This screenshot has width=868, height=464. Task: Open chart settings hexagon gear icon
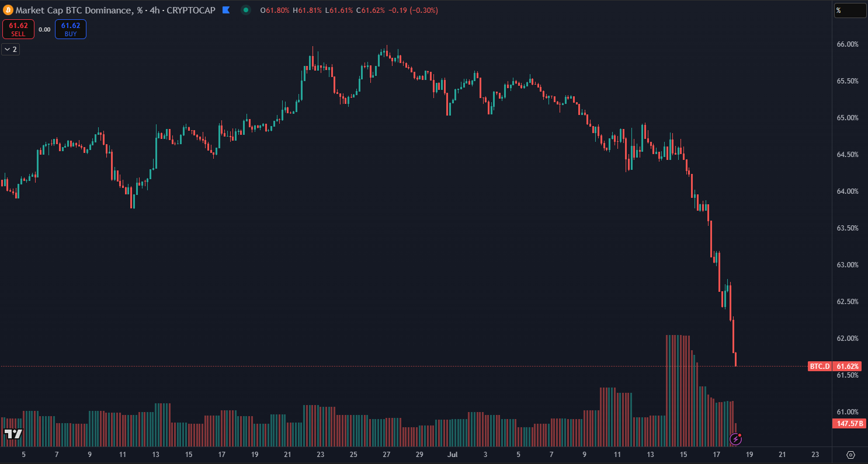[850, 455]
